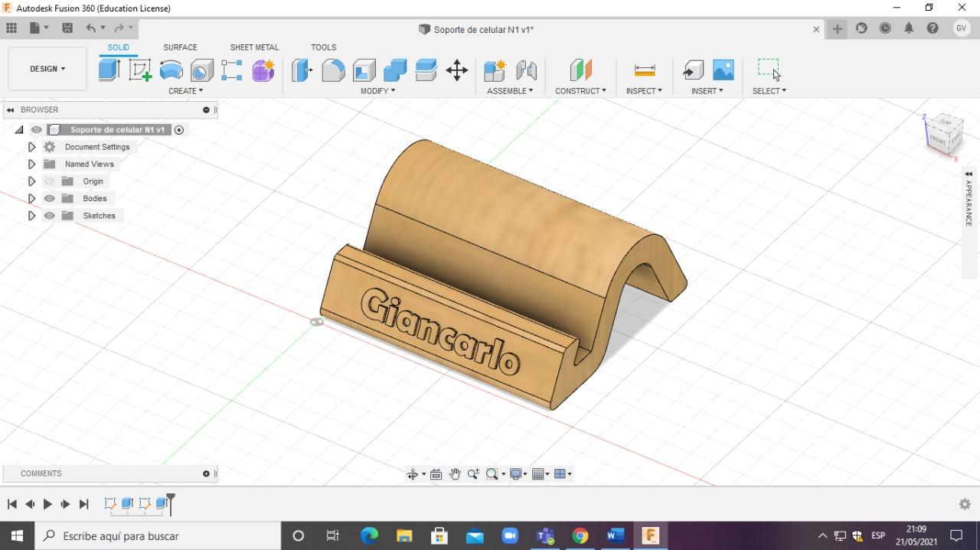Click the New Component icon
The width and height of the screenshot is (980, 550).
[x=495, y=70]
